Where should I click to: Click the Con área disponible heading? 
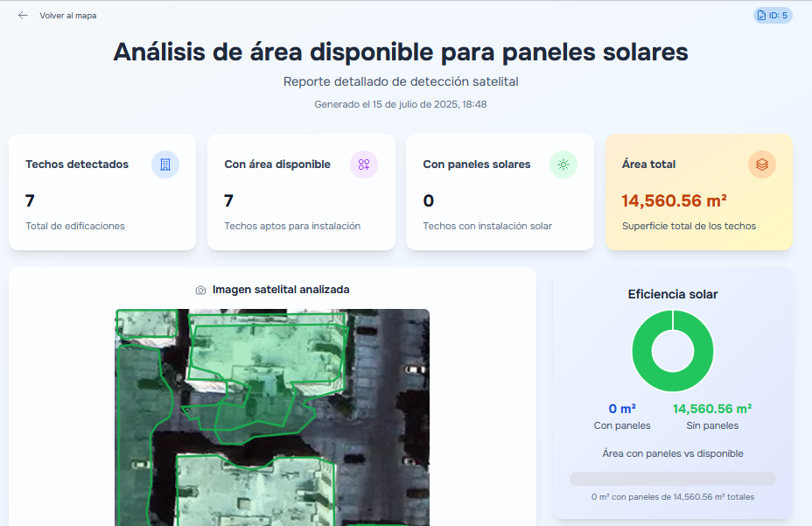coord(277,165)
